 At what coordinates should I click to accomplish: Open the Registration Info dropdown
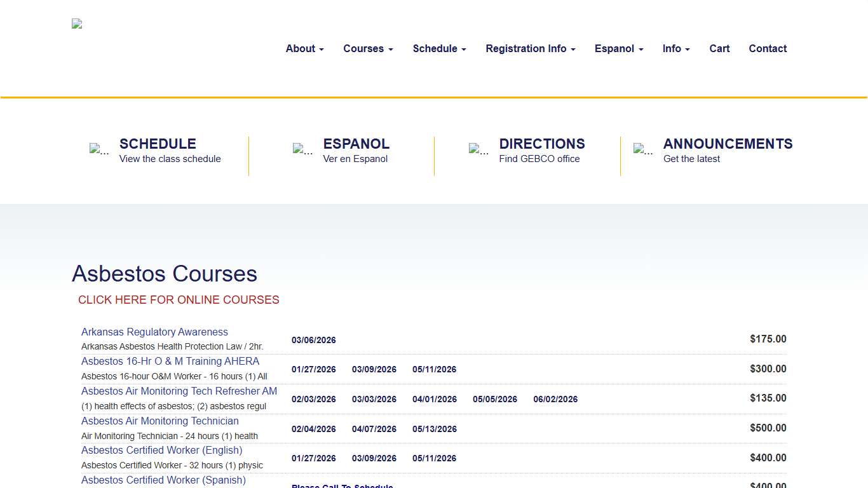click(531, 48)
